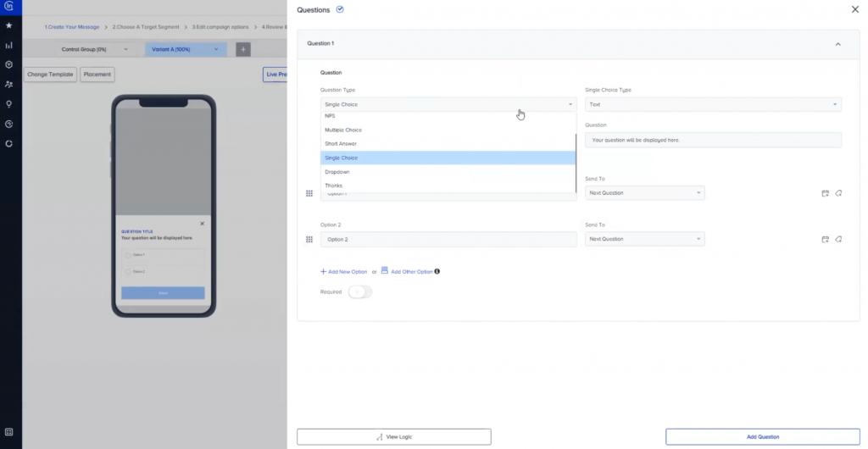Click the lightbulb icon in sidebar
The image size is (868, 449).
(x=8, y=104)
